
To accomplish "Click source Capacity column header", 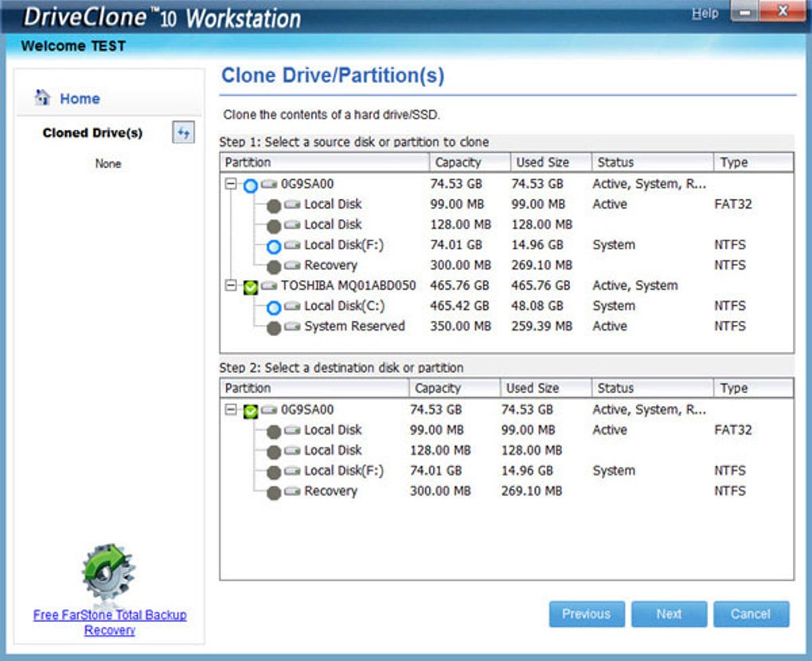I will pos(470,162).
